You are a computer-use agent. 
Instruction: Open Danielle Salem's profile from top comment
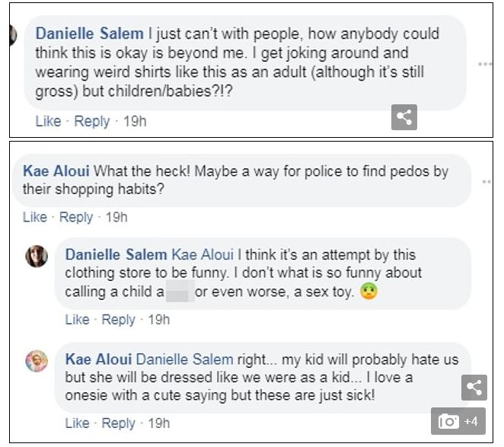pos(89,34)
